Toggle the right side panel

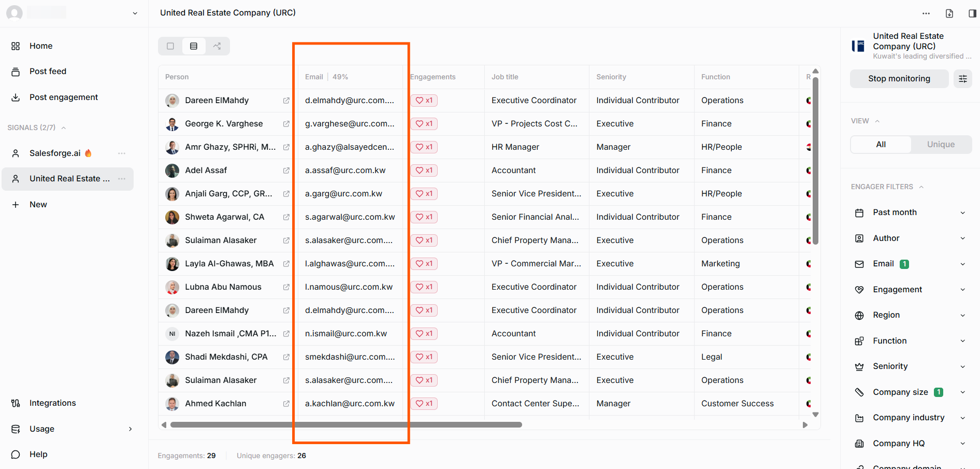pyautogui.click(x=972, y=13)
